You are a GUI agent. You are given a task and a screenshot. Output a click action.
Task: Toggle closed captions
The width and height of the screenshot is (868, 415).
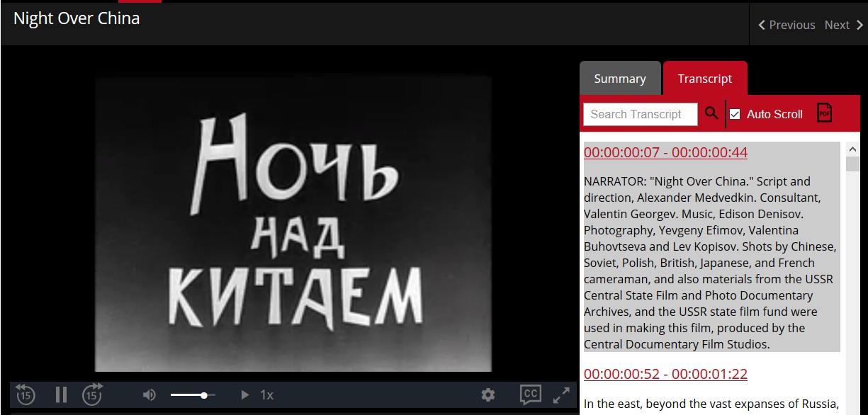click(x=529, y=394)
